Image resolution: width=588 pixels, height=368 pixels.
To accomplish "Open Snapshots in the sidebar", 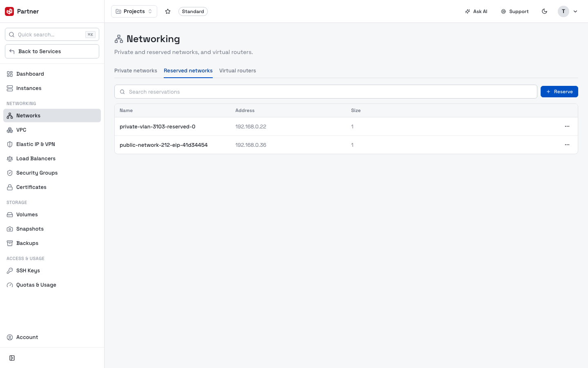I will click(52, 229).
